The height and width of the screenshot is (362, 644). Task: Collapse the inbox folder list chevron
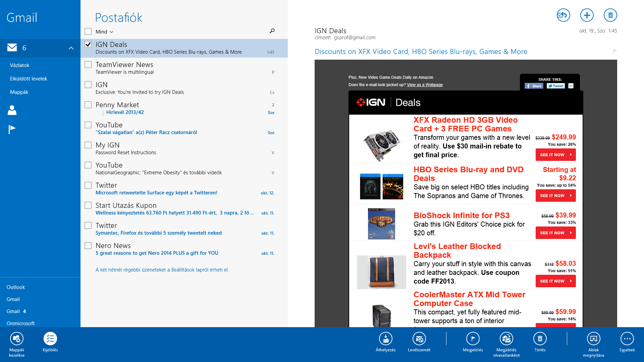coord(71,48)
